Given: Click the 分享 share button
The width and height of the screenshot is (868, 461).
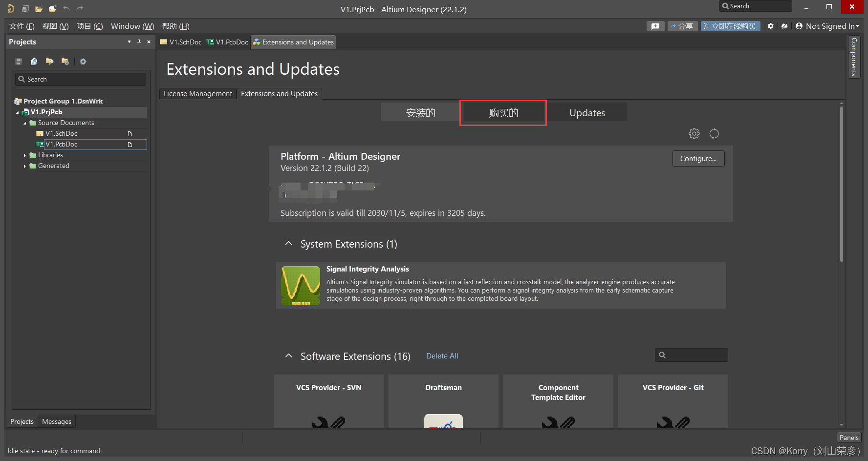Looking at the screenshot, I should 682,26.
